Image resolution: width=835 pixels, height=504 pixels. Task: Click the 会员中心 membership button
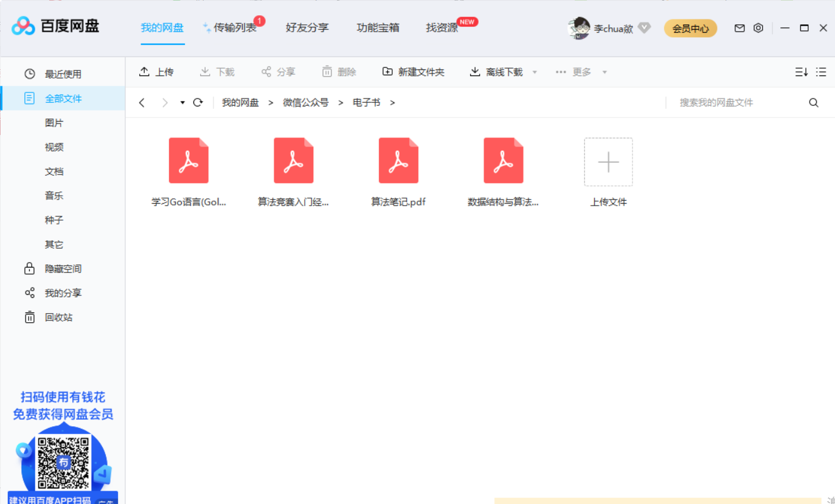coord(690,28)
